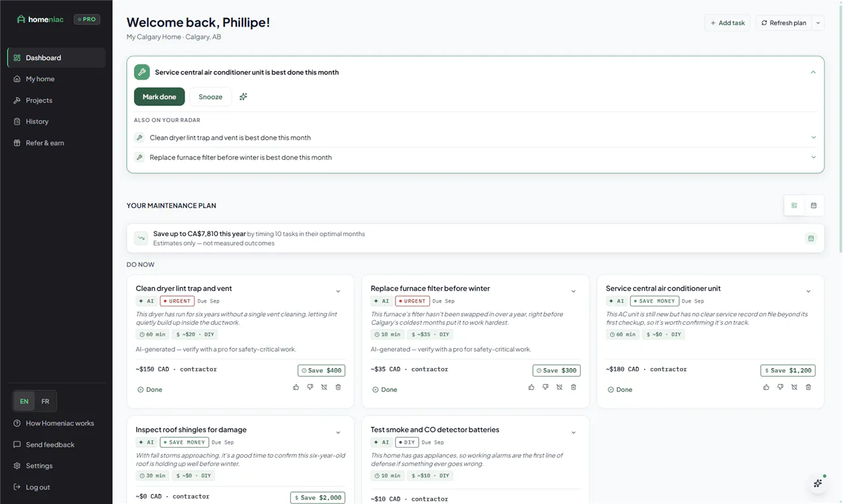Switch maintenance plan to calendar view
843x504 pixels.
tap(814, 206)
